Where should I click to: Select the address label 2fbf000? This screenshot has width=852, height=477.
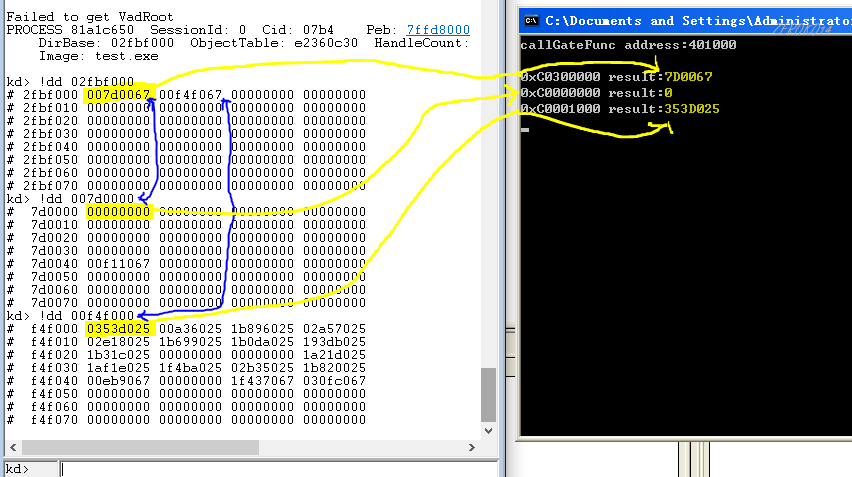[x=51, y=95]
